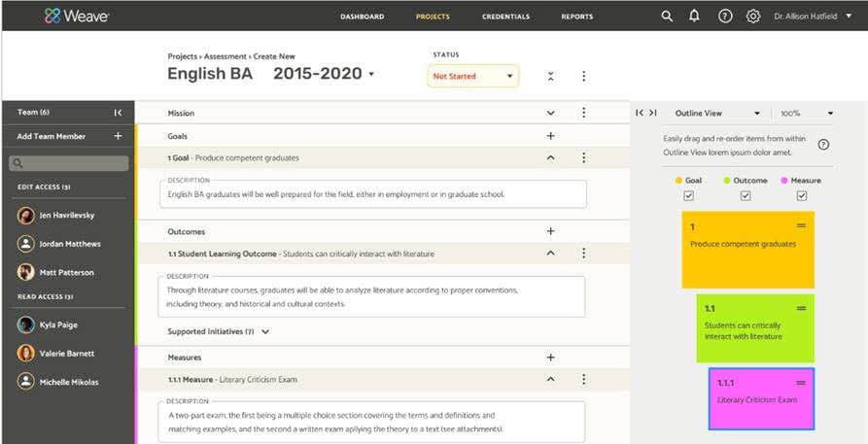Click the plus icon beside Add Team Member
Screen dimensions: 868x444
118,137
